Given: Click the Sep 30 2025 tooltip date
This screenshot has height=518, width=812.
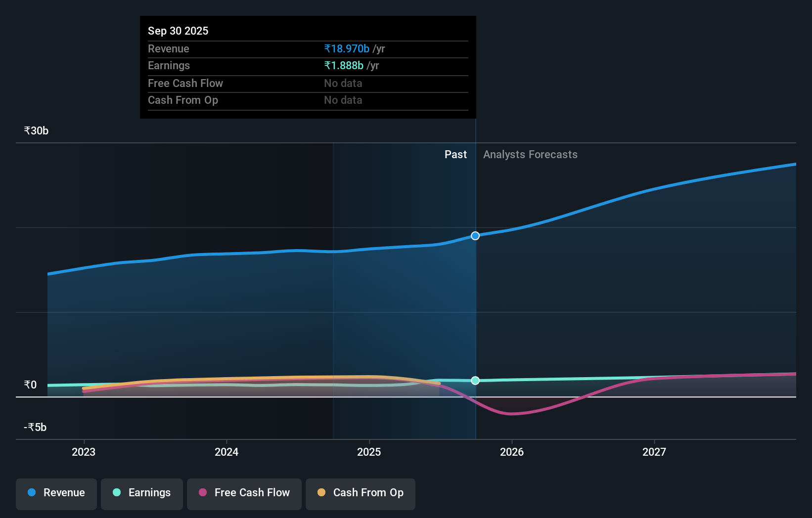Looking at the screenshot, I should [178, 31].
